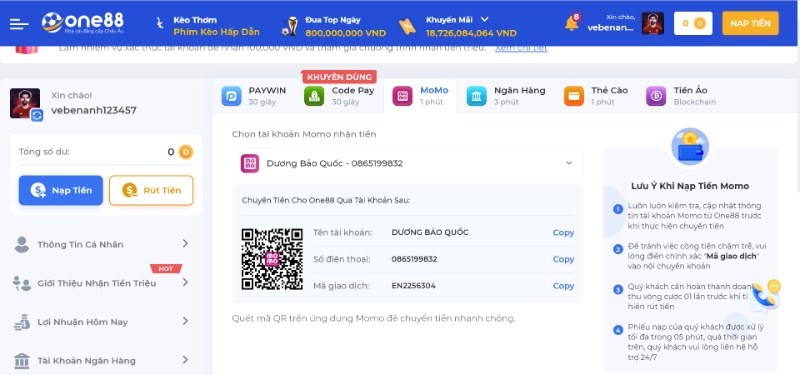
Task: Click the One88 logo
Action: (83, 23)
